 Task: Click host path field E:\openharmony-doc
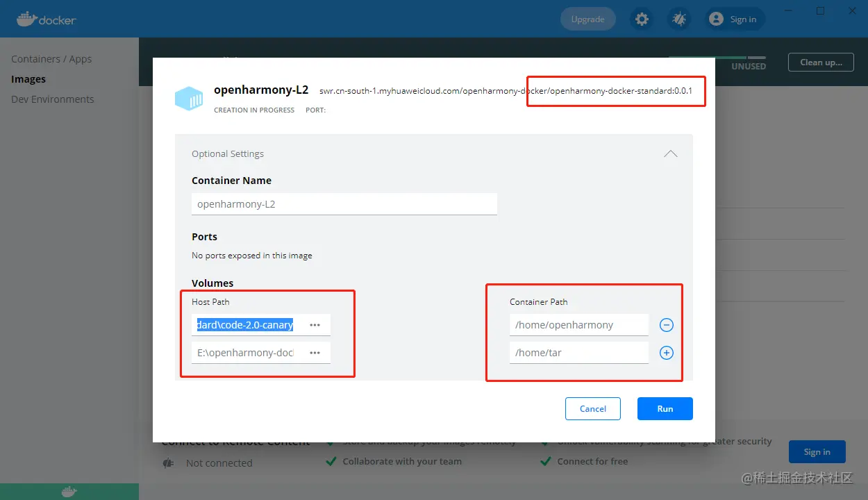pyautogui.click(x=246, y=353)
